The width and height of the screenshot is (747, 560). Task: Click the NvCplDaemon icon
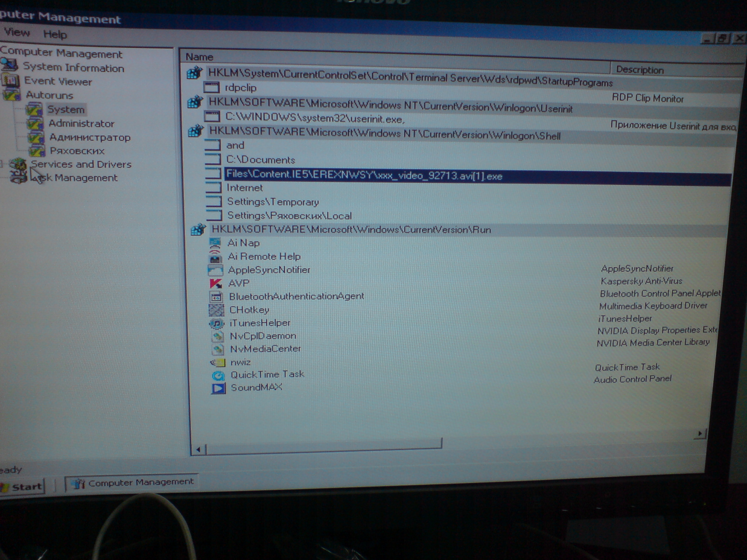coord(218,336)
